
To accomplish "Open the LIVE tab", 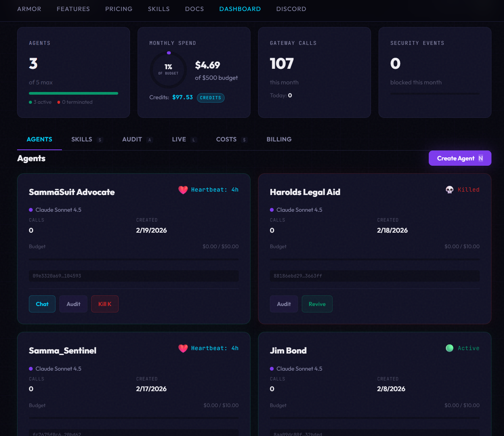I will coord(179,139).
